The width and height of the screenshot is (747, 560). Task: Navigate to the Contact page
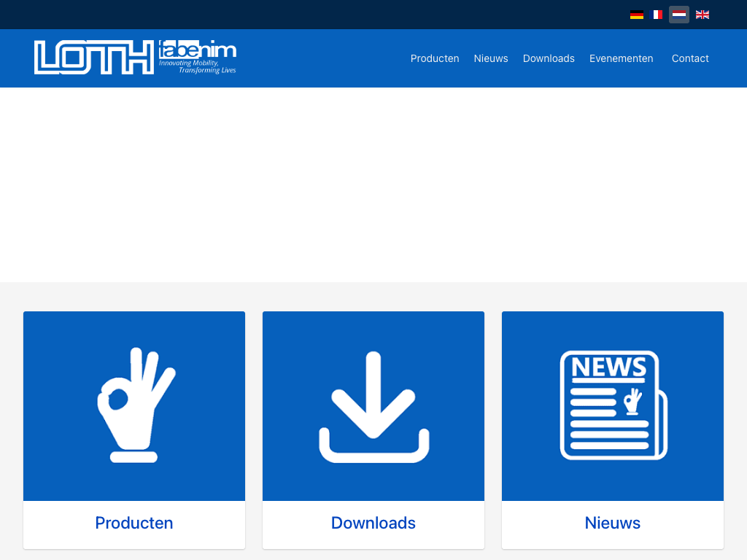pos(690,58)
